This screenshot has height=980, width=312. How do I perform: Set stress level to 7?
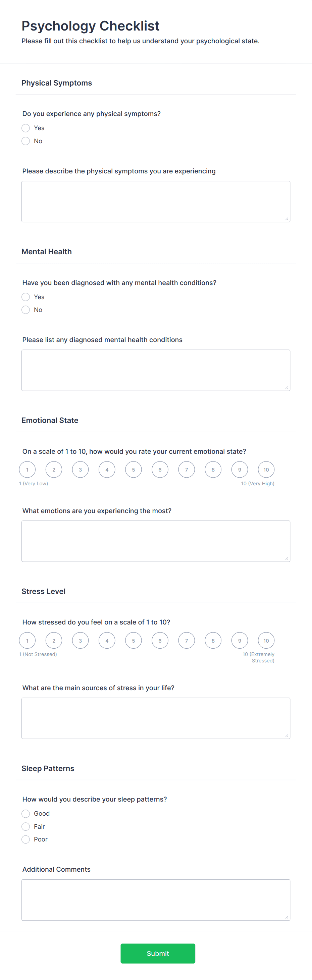(x=187, y=641)
